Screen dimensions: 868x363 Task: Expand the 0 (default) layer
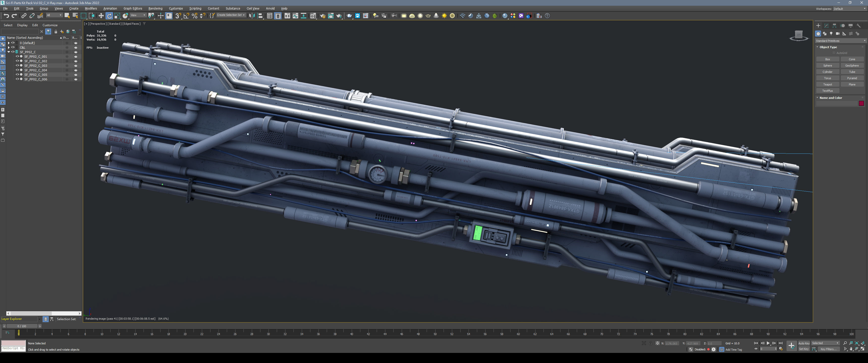tap(9, 43)
